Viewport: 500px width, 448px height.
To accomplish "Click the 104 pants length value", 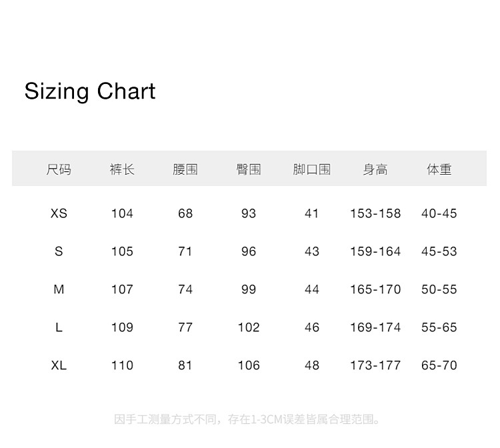I will point(122,213).
